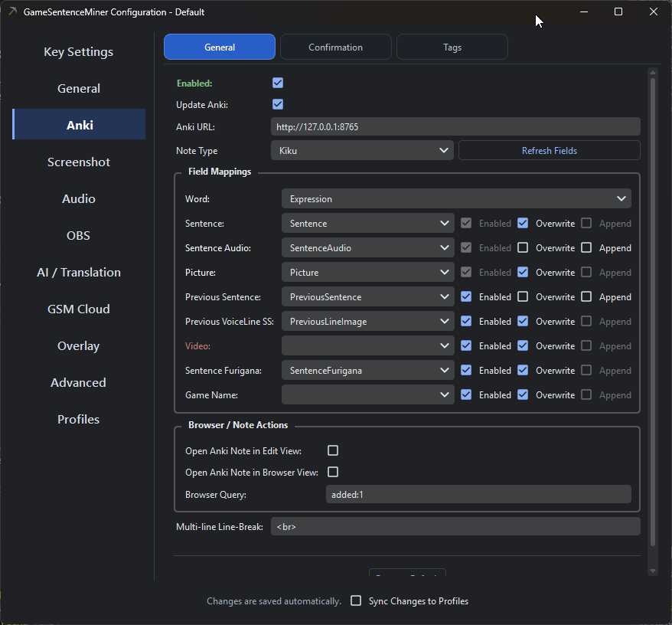Enable Overwrite for Sentence Audio
The width and height of the screenshot is (672, 625).
523,247
